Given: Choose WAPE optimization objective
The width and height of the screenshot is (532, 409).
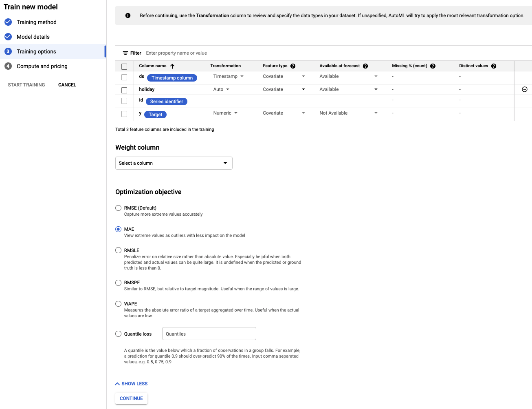Looking at the screenshot, I should tap(119, 304).
